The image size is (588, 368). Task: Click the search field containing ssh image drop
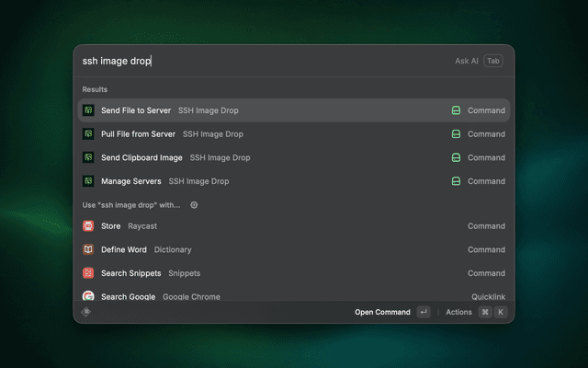(x=263, y=61)
